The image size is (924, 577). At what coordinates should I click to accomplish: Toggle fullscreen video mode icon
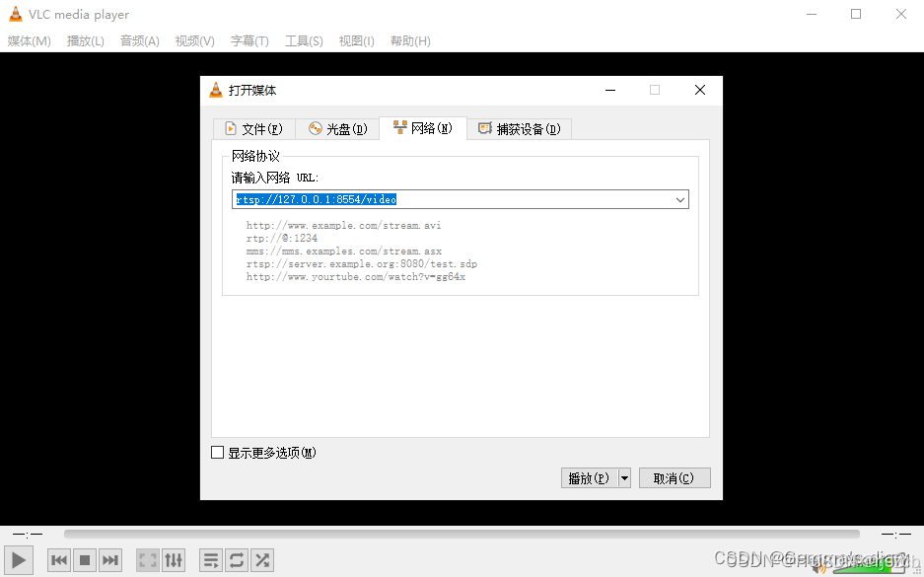tap(147, 560)
